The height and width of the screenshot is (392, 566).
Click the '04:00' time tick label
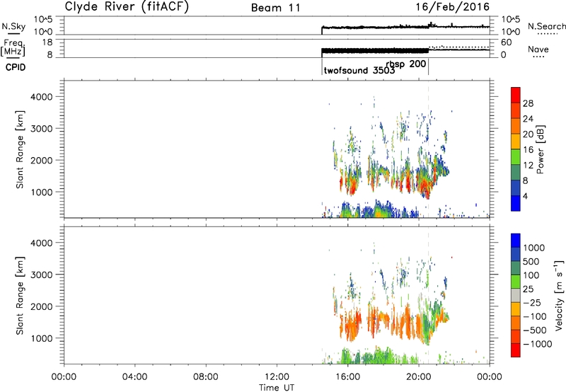coord(135,377)
